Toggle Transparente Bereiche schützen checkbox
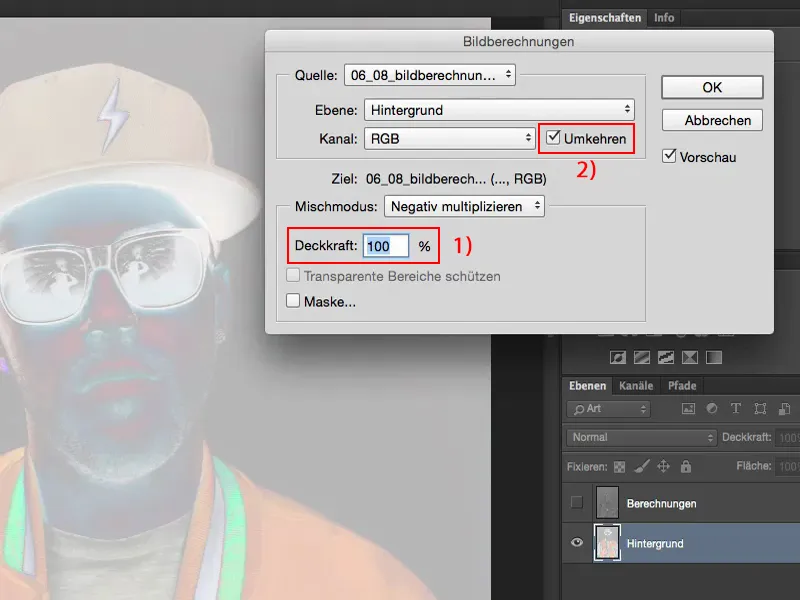This screenshot has height=600, width=800. (x=293, y=276)
